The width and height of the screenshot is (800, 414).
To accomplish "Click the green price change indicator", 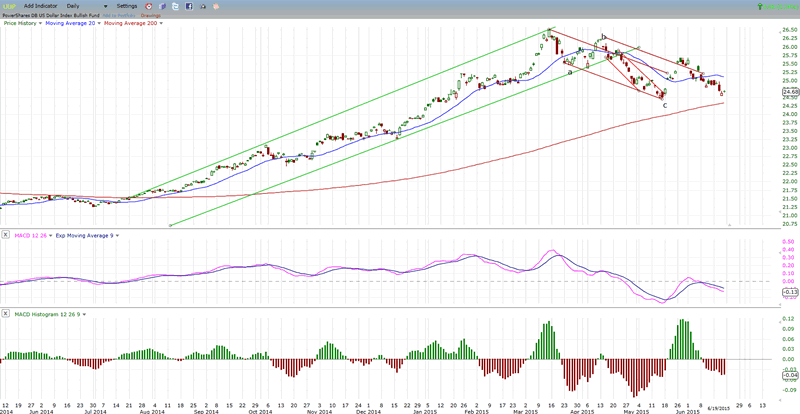I will click(x=778, y=6).
